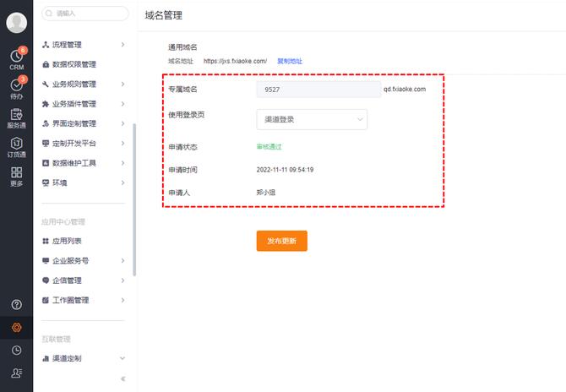The height and width of the screenshot is (392, 566).
Task: Open the 使用登录页 dropdown
Action: [312, 119]
